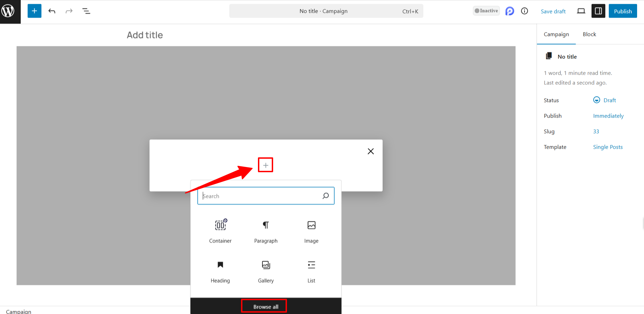Change the Single Posts template
Viewport: 644px width, 314px height.
tap(608, 147)
